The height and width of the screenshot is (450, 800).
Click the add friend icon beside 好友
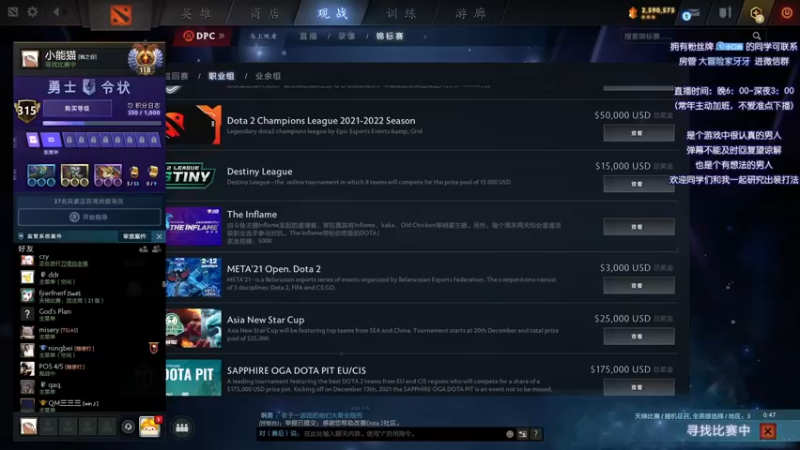tap(143, 249)
